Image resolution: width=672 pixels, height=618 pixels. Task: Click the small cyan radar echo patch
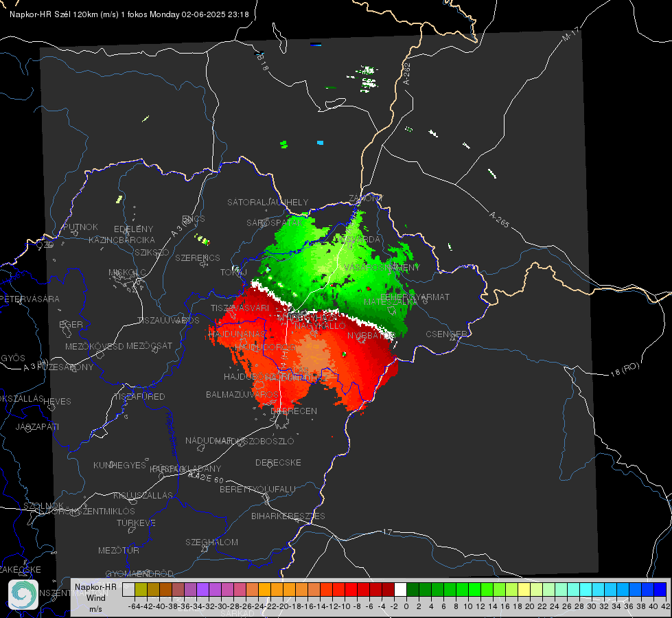[x=320, y=143]
